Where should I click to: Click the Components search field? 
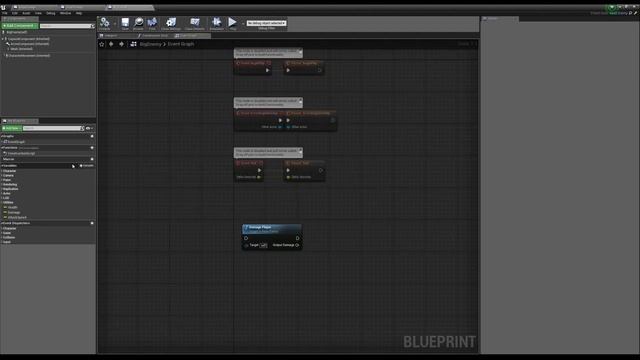tap(67, 26)
